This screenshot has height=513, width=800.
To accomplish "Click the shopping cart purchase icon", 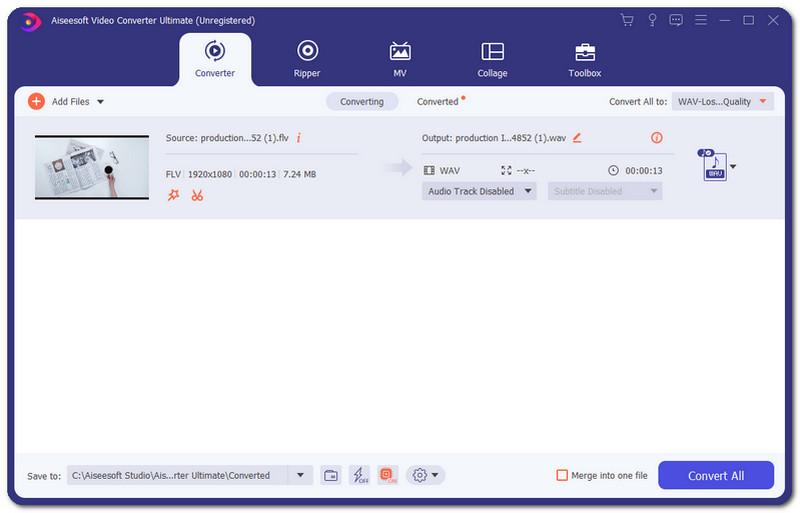I will click(x=627, y=20).
